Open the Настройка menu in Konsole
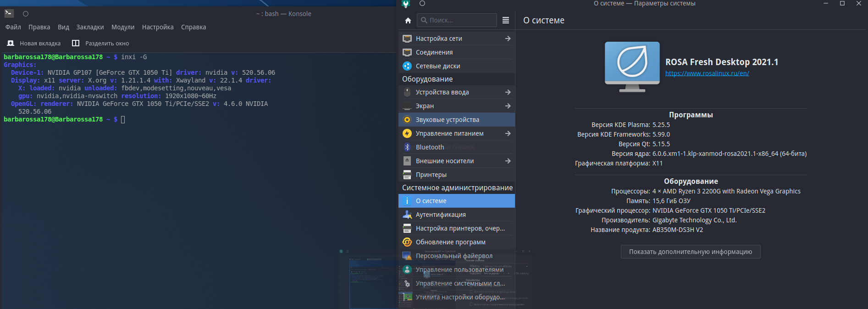868x309 pixels. 158,27
